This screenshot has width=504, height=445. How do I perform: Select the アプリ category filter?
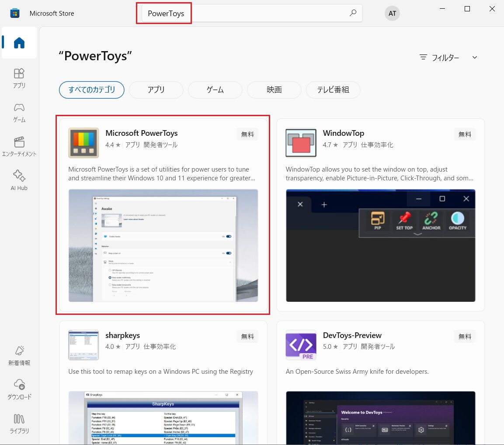pyautogui.click(x=156, y=90)
